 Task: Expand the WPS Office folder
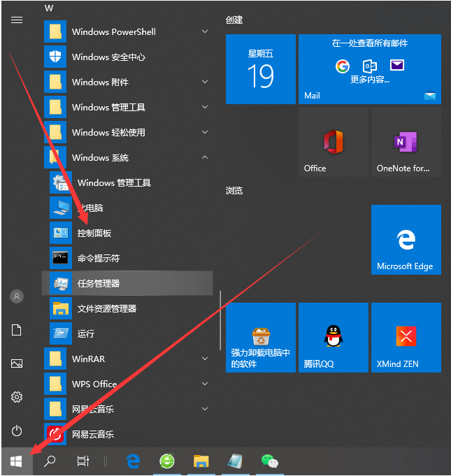tap(205, 384)
